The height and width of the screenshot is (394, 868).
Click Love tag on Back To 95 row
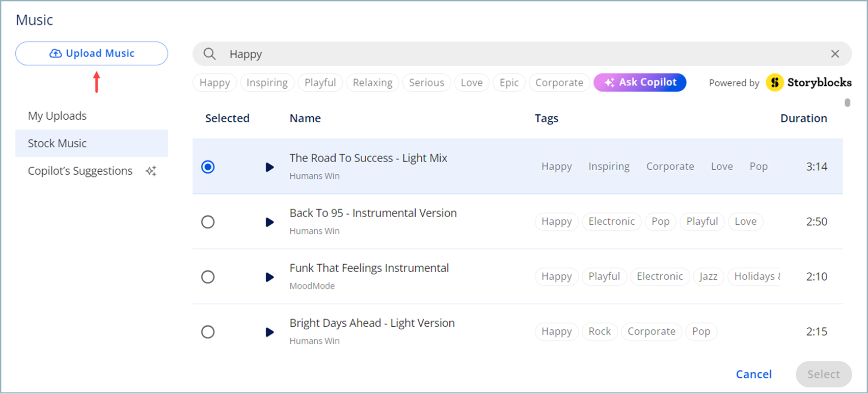coord(745,221)
